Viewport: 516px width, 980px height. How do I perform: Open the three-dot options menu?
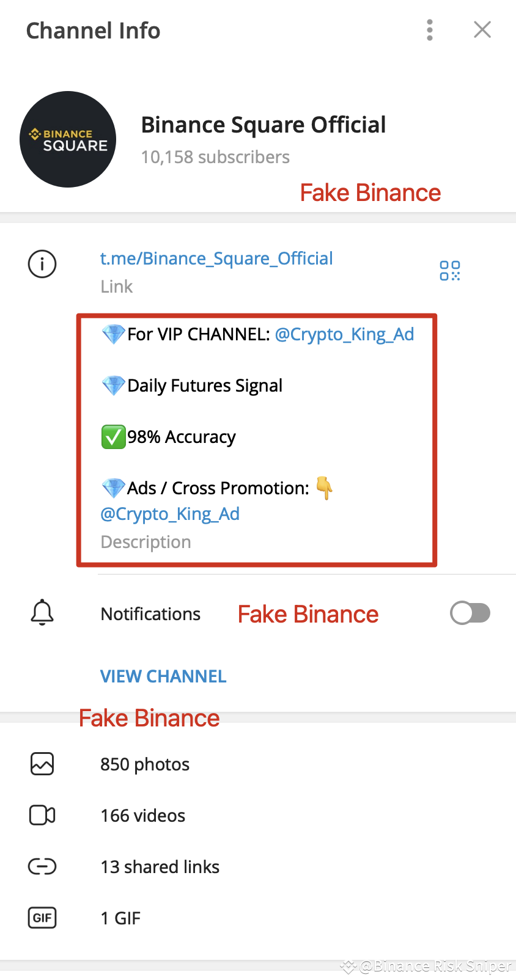click(x=429, y=29)
